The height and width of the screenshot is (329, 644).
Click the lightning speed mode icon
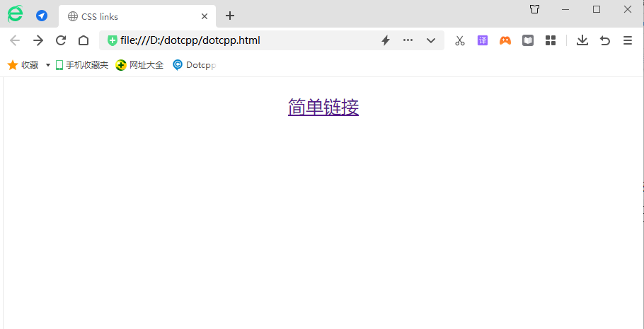[x=386, y=40]
